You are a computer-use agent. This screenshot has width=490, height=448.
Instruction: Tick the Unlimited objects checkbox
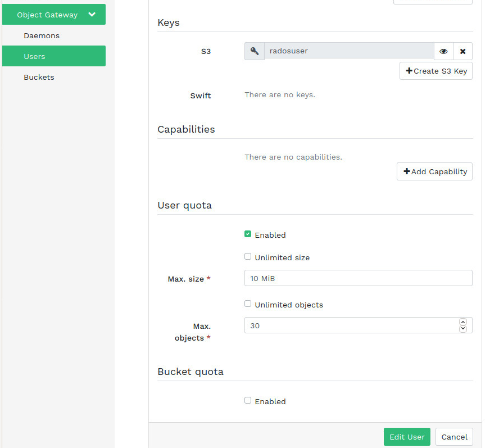[248, 304]
